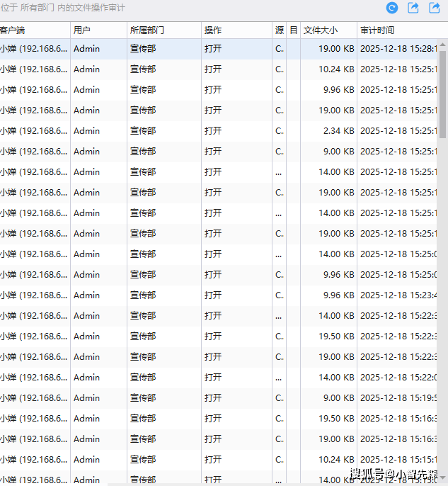This screenshot has width=448, height=486.
Task: Select the 19.50 KB row at 15:22
Action: click(212, 337)
